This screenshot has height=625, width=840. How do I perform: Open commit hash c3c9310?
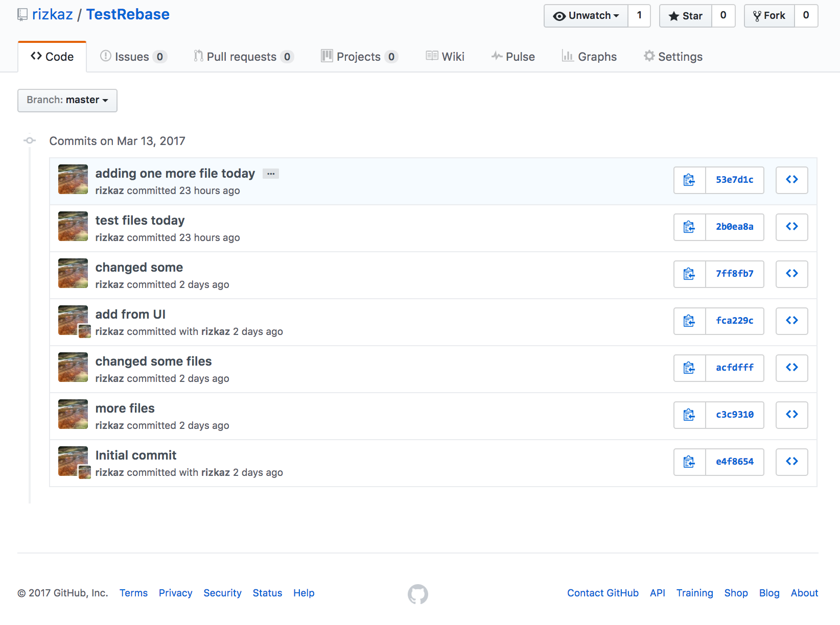point(735,415)
